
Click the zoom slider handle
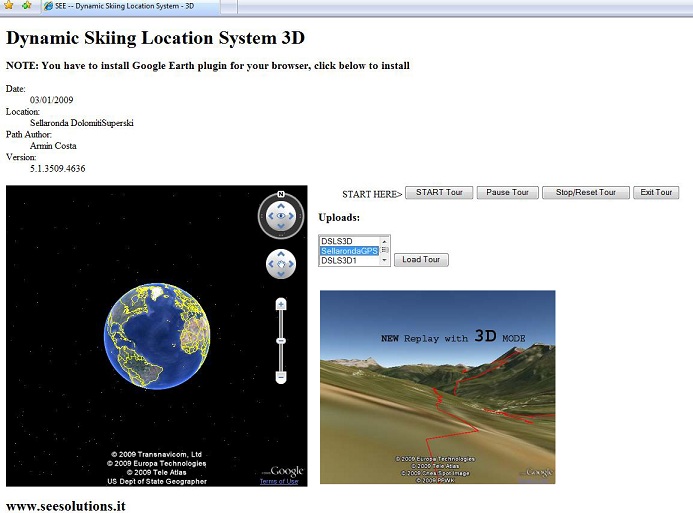point(281,341)
